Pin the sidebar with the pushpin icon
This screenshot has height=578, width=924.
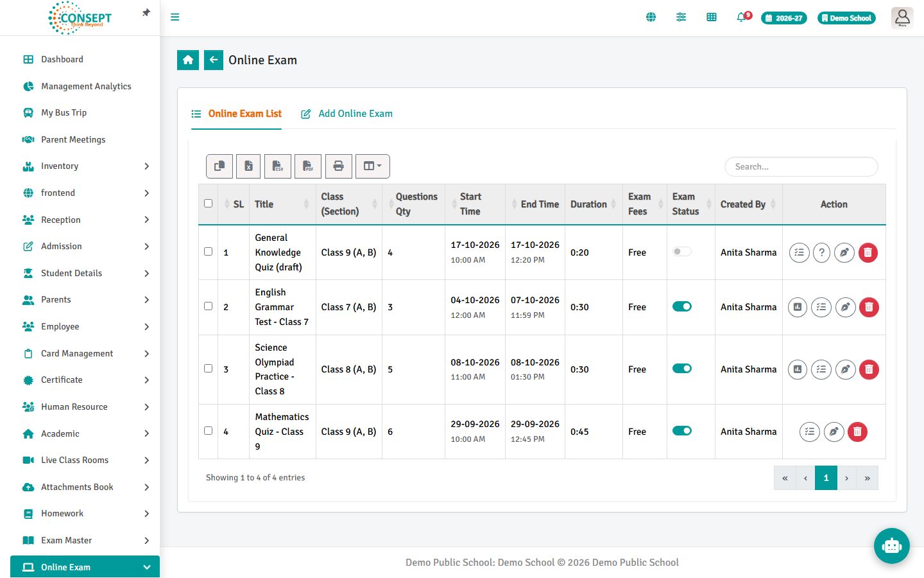146,13
